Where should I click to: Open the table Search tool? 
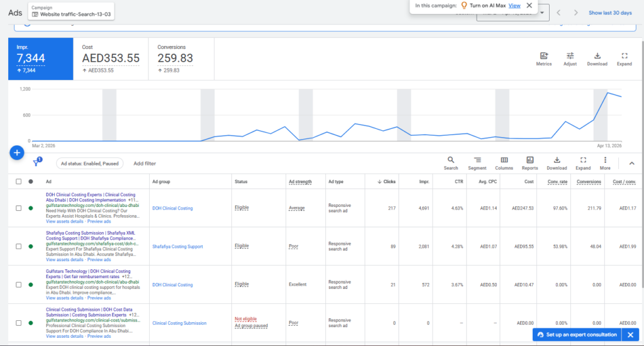pyautogui.click(x=450, y=163)
